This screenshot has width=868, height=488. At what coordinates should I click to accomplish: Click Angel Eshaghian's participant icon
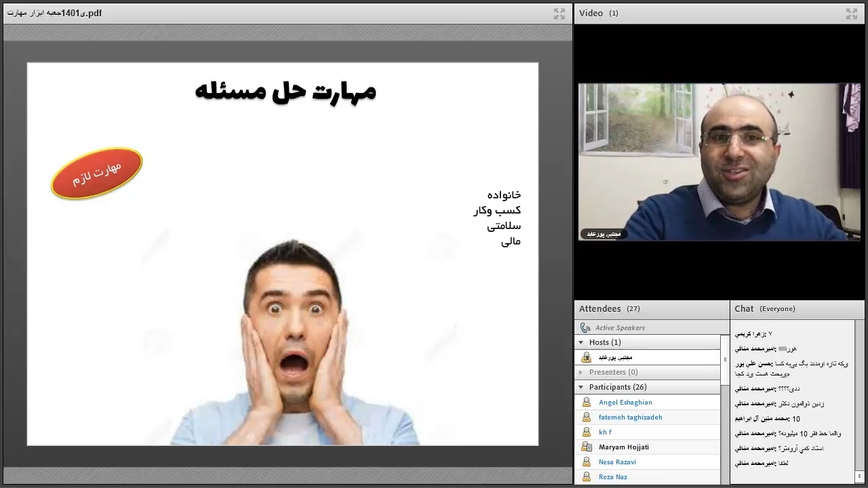(x=587, y=403)
